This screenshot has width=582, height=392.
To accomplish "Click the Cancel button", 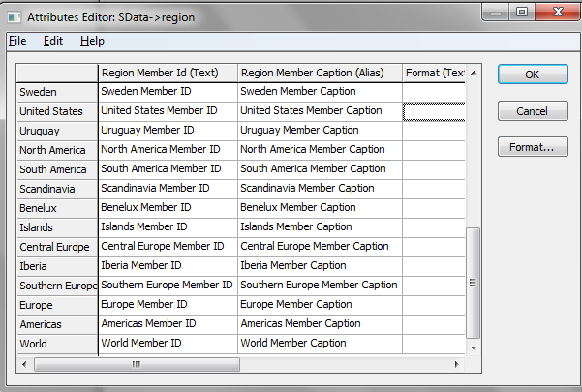I will pos(533,111).
